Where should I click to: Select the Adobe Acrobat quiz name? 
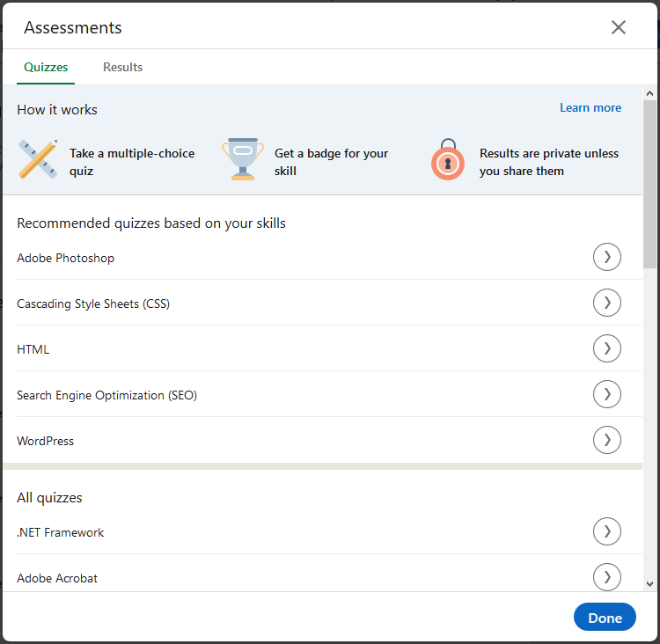point(57,578)
